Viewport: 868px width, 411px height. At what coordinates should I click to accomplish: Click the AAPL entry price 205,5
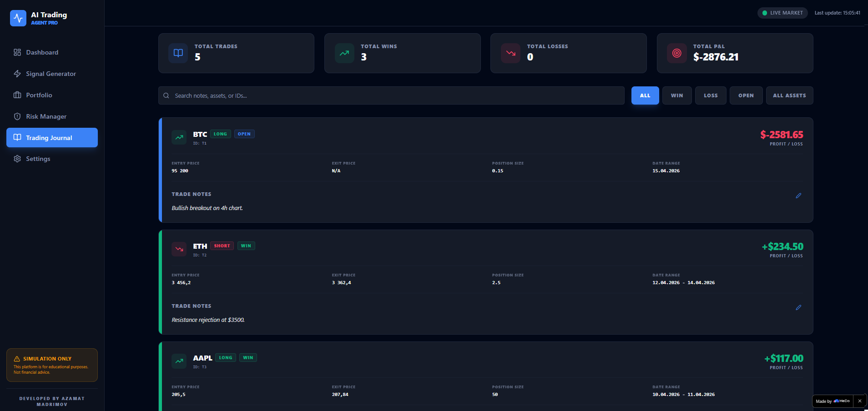178,395
